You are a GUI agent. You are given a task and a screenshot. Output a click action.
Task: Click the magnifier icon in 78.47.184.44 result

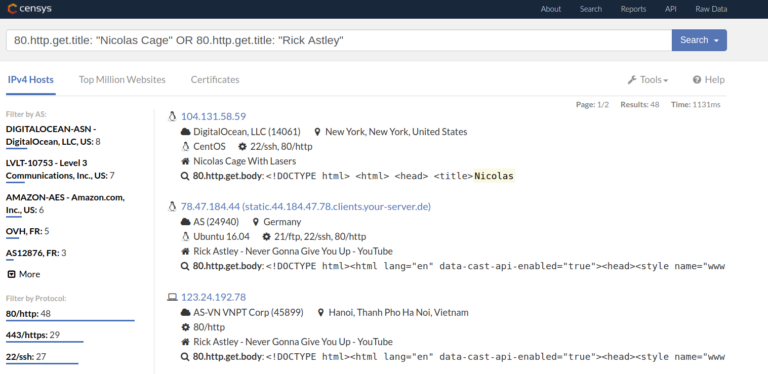coord(185,266)
